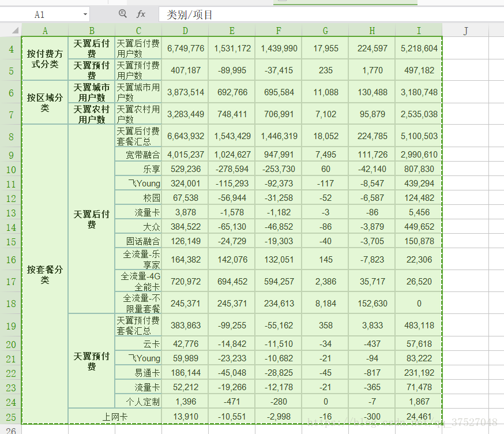Click the magnifier search icon beside fx
This screenshot has width=504, height=434.
pos(122,13)
